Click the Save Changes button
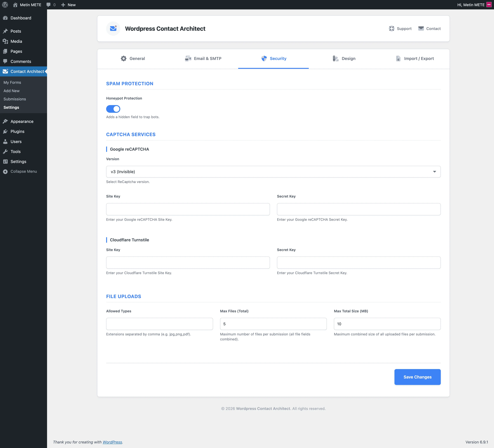 pyautogui.click(x=417, y=377)
